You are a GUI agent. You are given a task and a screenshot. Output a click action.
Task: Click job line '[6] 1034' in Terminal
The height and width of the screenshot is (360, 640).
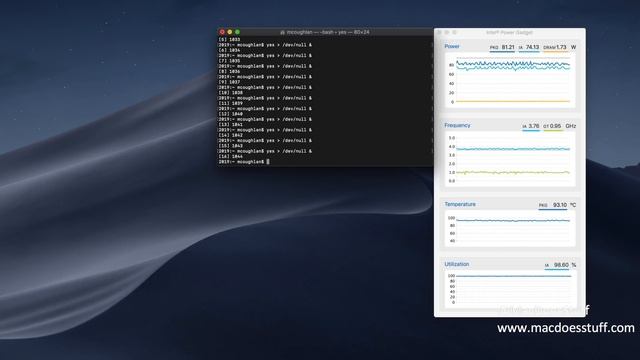click(229, 50)
